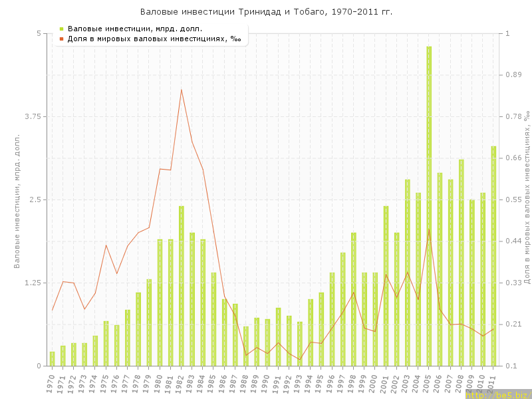Click the bar for year 2008
This screenshot has height=399, width=532.
tap(462, 263)
